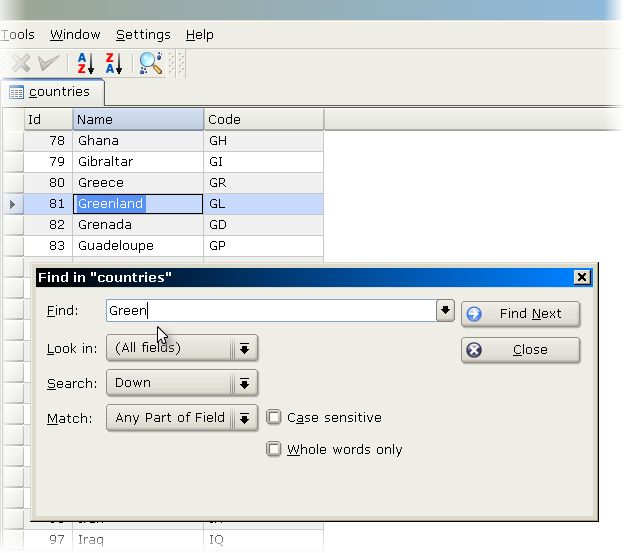This screenshot has width=628, height=553.
Task: Click the table icon on countries tab
Action: point(16,92)
